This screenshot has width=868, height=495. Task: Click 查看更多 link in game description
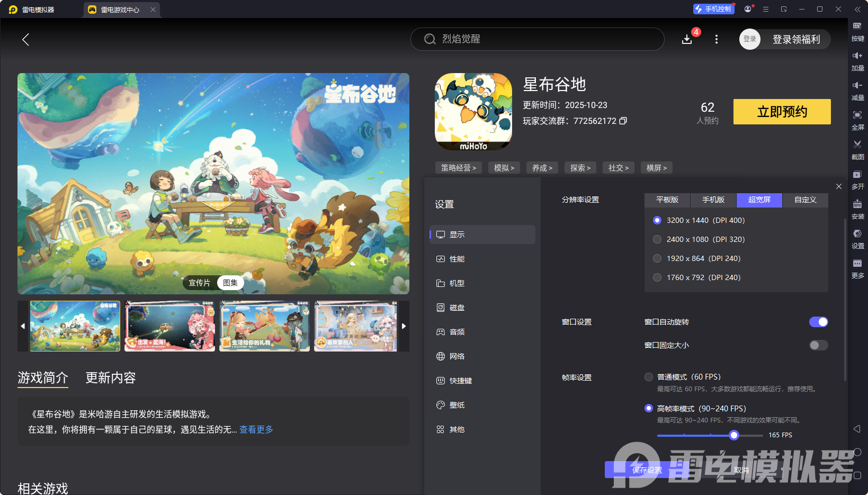256,429
